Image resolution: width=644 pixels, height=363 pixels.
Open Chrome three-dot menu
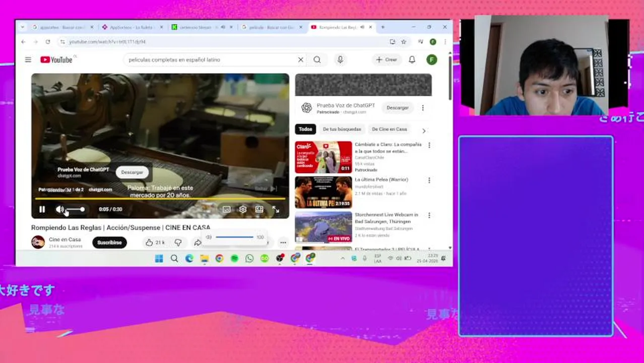pyautogui.click(x=445, y=42)
